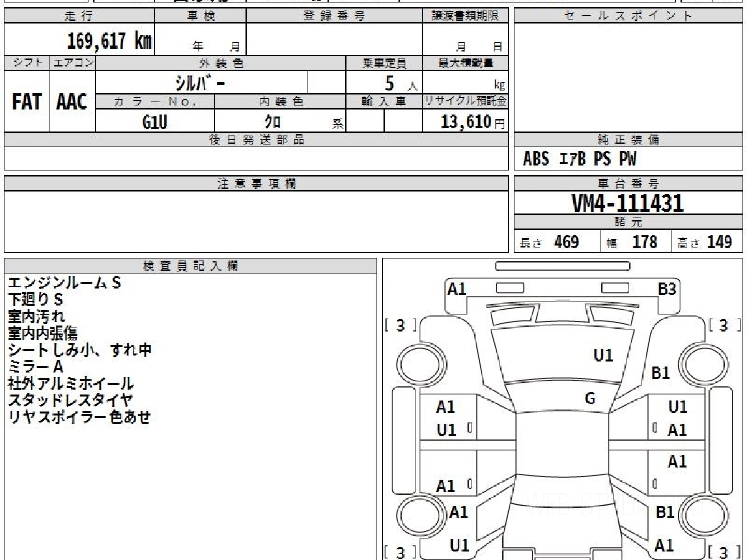The image size is (747, 560).
Task: Select the リヤスポイラー色あせ note
Action: point(79,418)
